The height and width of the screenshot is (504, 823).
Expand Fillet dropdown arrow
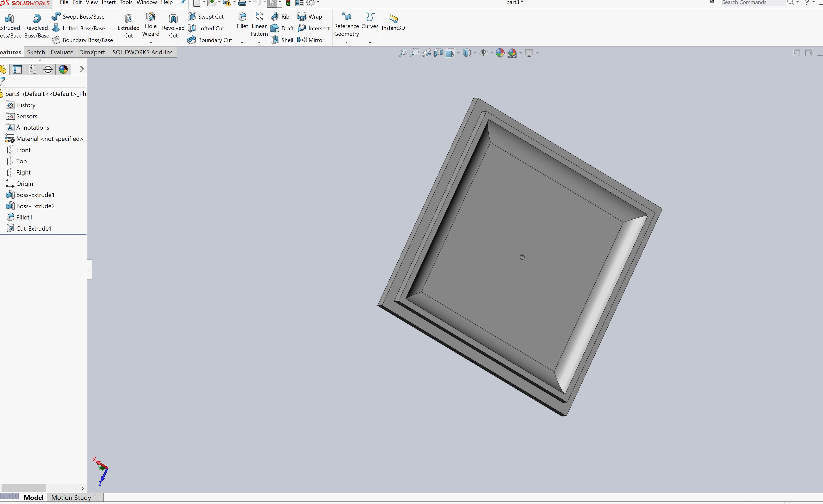(x=242, y=42)
